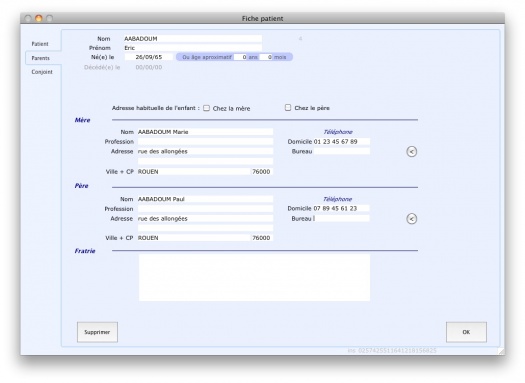Click the patient Nom field AABADOUM
Image resolution: width=525 pixels, height=383 pixels.
193,39
